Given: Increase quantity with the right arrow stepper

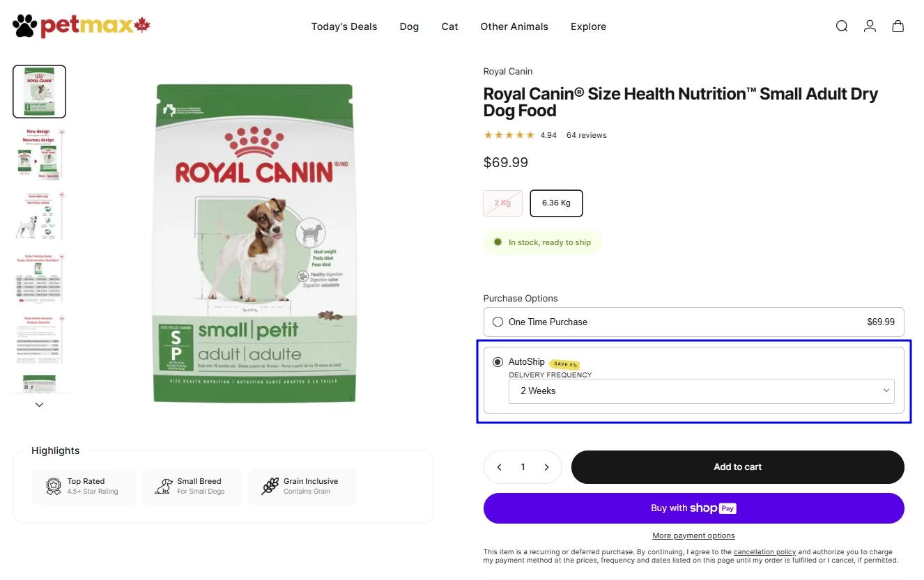Looking at the screenshot, I should pyautogui.click(x=546, y=467).
